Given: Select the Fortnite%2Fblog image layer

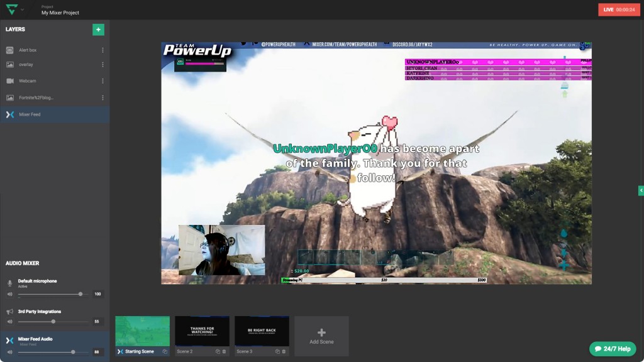Looking at the screenshot, I should pyautogui.click(x=55, y=97).
